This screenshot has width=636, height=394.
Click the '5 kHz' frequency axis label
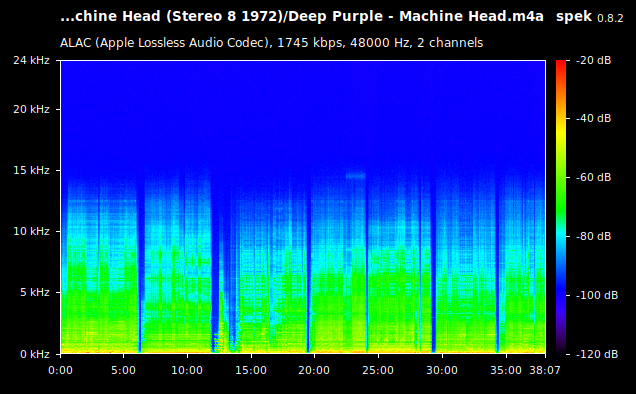34,292
